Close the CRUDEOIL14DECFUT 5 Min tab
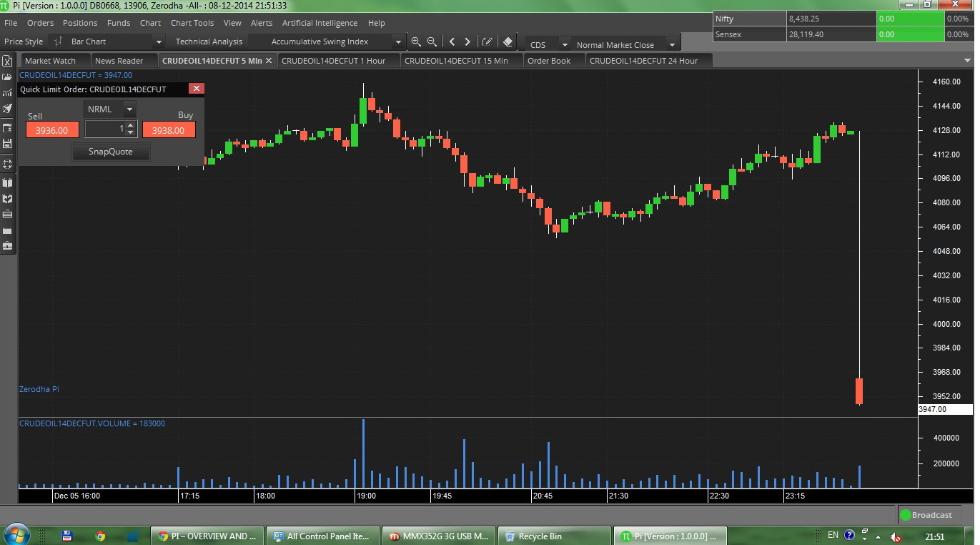This screenshot has width=980, height=545. click(x=269, y=61)
